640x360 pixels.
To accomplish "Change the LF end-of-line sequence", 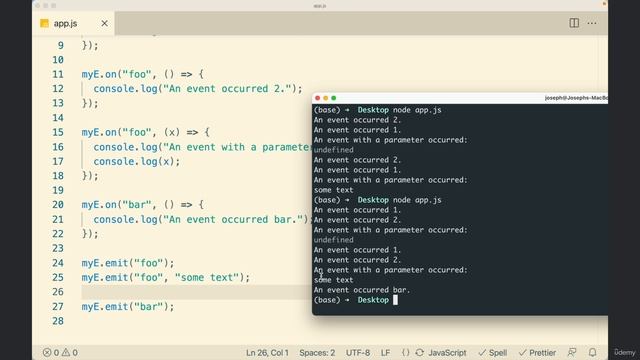I will click(385, 353).
